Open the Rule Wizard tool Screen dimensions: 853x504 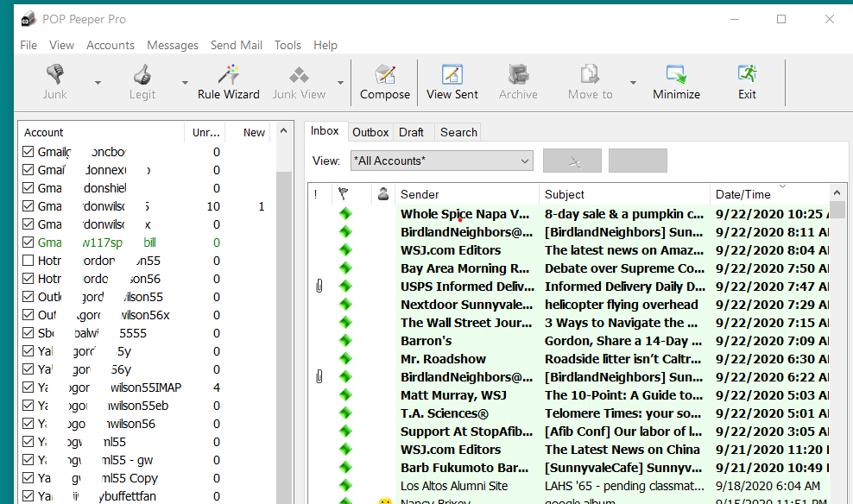(229, 83)
